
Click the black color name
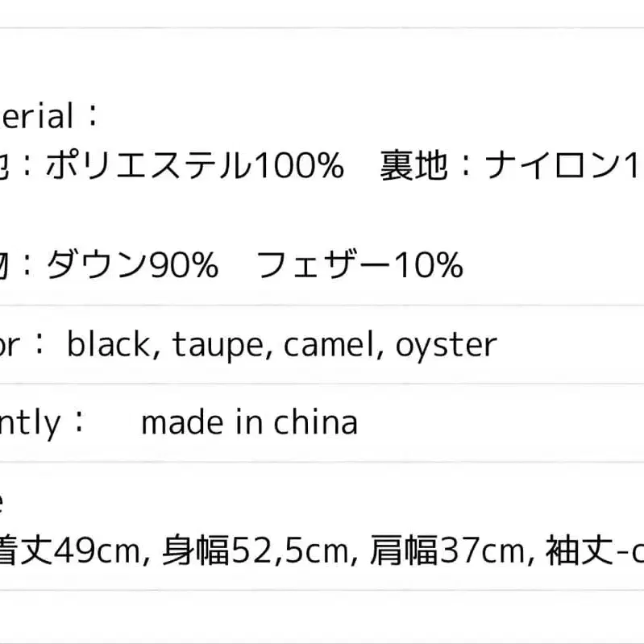click(107, 345)
